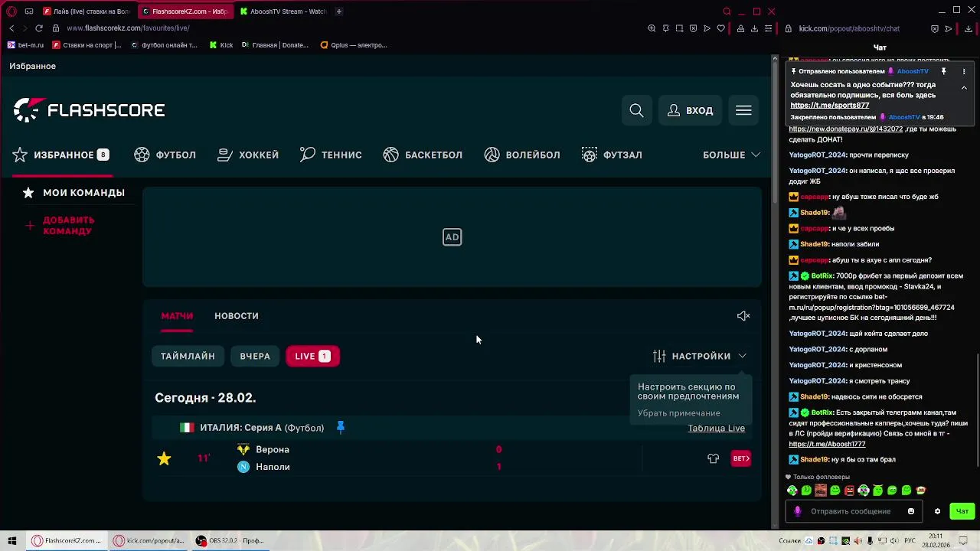
Task: Click the browser reload button
Action: pyautogui.click(x=38, y=28)
